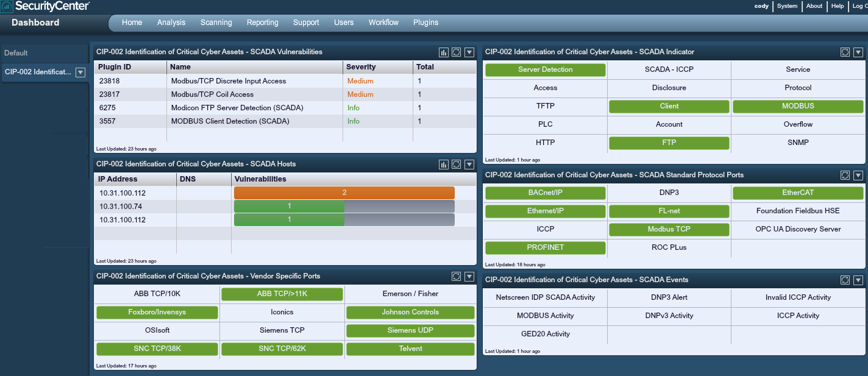Sort by the IP Address column header
Screen dimensions: 868x376
tap(135, 179)
